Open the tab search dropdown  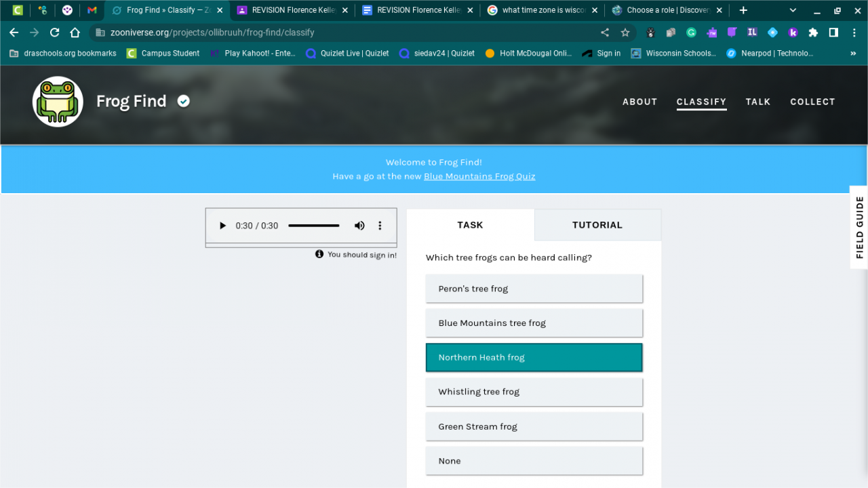(x=793, y=10)
